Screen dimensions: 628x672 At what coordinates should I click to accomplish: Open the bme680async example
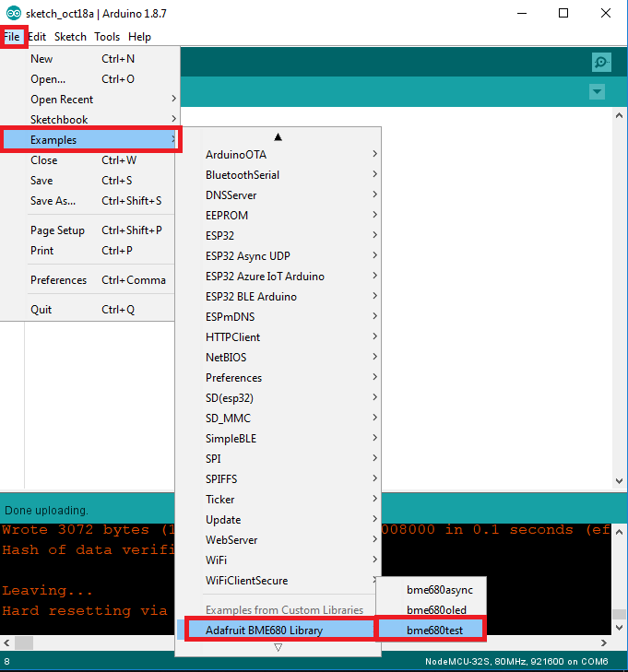pyautogui.click(x=432, y=590)
